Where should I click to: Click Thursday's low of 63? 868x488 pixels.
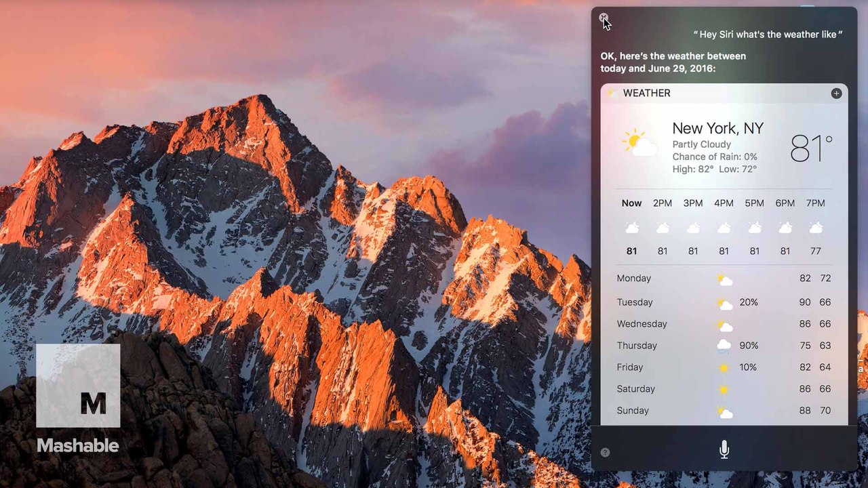pos(825,346)
